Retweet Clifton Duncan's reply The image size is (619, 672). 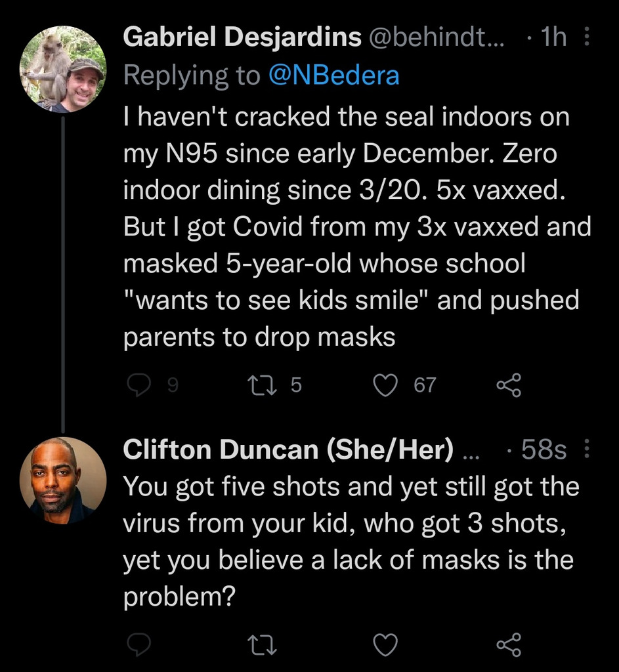coord(261,646)
